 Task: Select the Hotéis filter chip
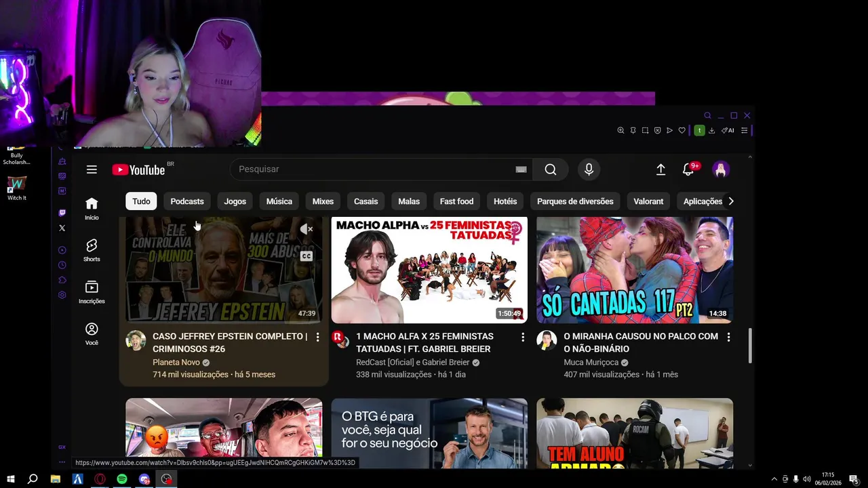(505, 201)
